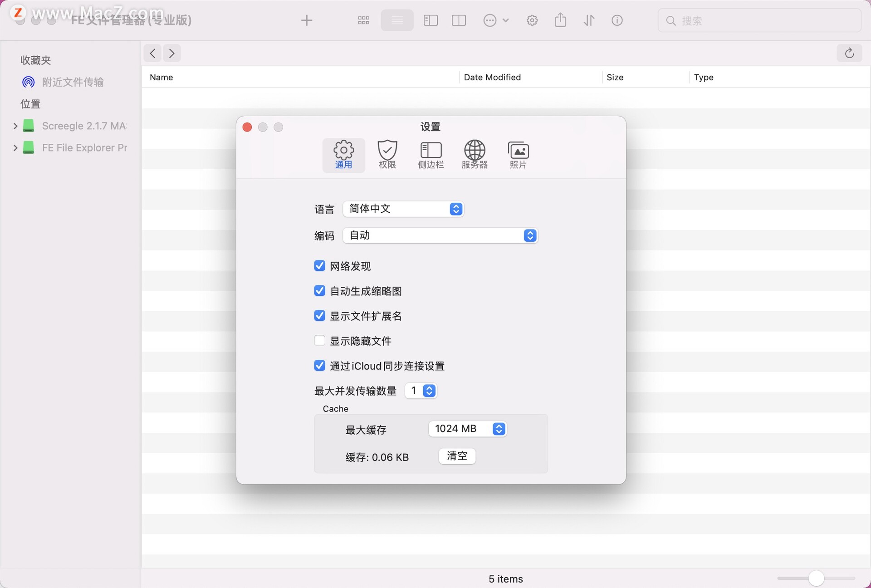Open the 服务器 (Server) settings tab icon
This screenshot has width=871, height=588.
[x=475, y=154]
